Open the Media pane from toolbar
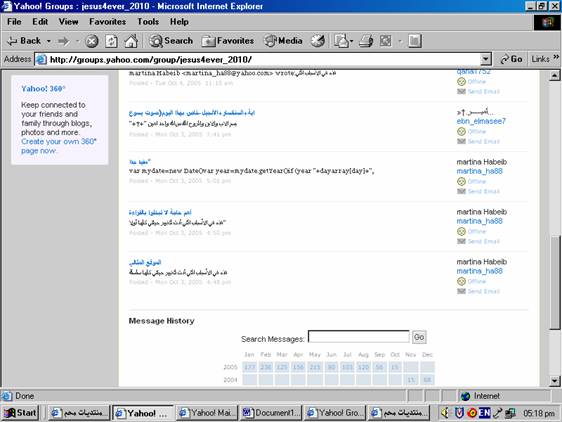The image size is (562, 422). pyautogui.click(x=283, y=41)
